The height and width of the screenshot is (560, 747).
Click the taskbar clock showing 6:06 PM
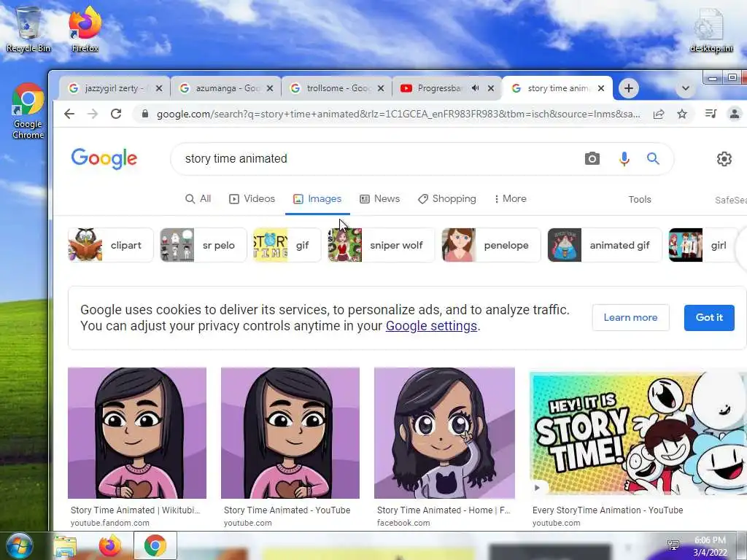[710, 546]
